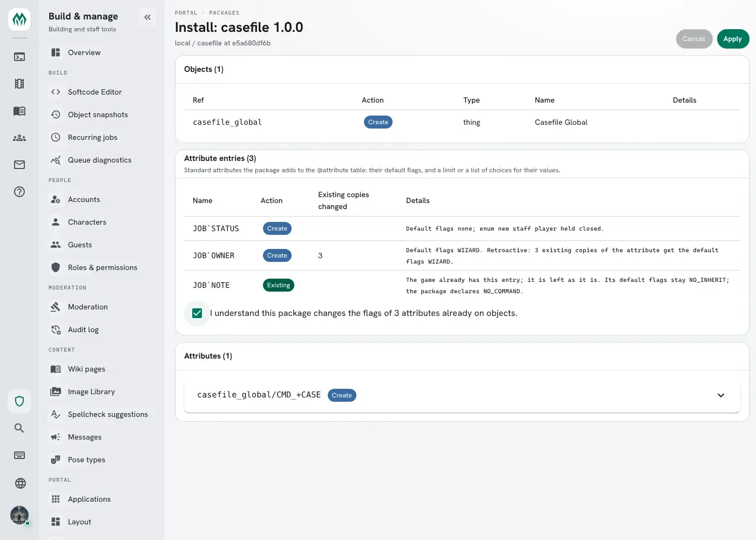Open Image Library
Image resolution: width=756 pixels, height=540 pixels.
[x=102, y=391]
